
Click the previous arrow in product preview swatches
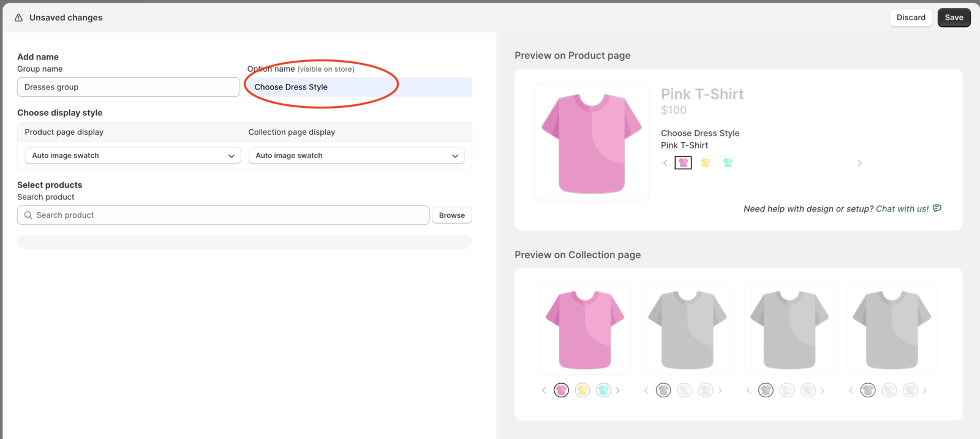(x=665, y=163)
